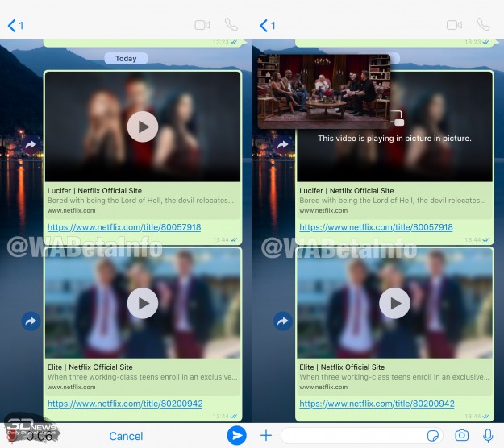Image resolution: width=504 pixels, height=448 pixels.
Task: Tap the phone call icon in the right chat
Action: coord(483,25)
